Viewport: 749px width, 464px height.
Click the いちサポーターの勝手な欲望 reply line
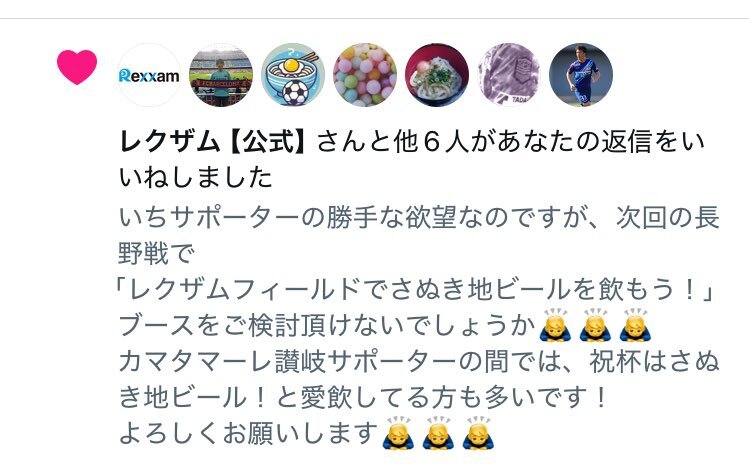point(419,217)
